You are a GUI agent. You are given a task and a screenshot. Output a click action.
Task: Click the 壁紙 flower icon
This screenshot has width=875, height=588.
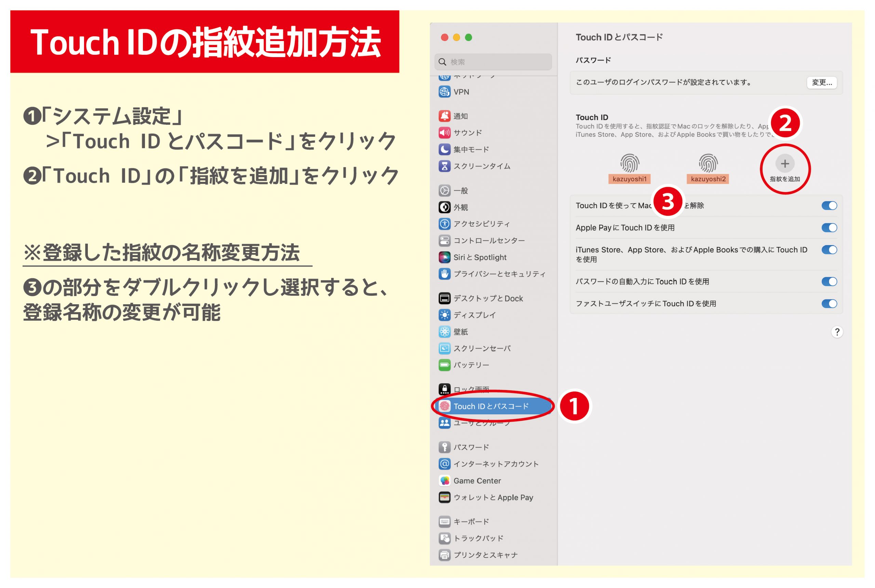pyautogui.click(x=445, y=332)
